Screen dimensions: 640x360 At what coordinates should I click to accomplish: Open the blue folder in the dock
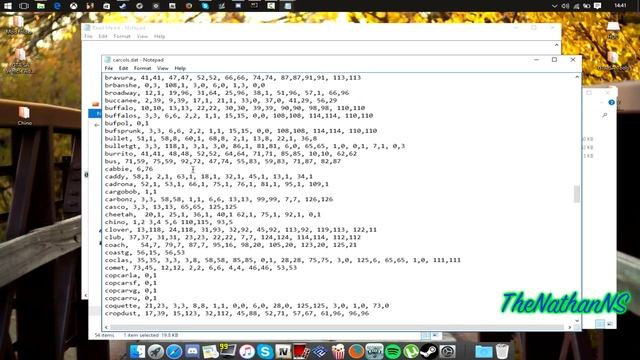tap(484, 351)
